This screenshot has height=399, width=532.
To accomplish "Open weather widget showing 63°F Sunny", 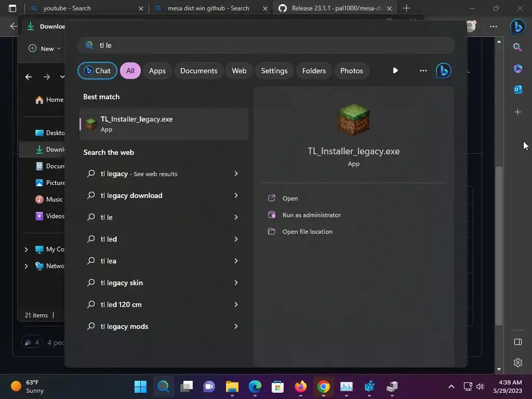I will pyautogui.click(x=27, y=387).
